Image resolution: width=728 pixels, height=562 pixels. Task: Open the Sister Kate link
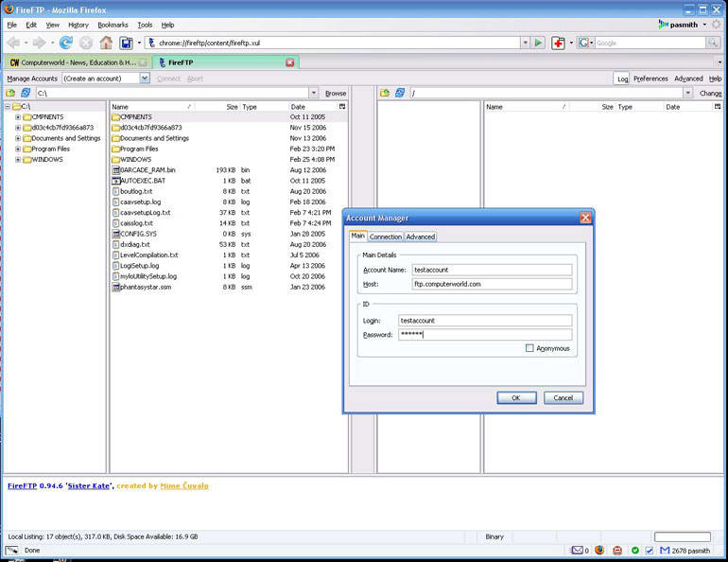point(89,485)
